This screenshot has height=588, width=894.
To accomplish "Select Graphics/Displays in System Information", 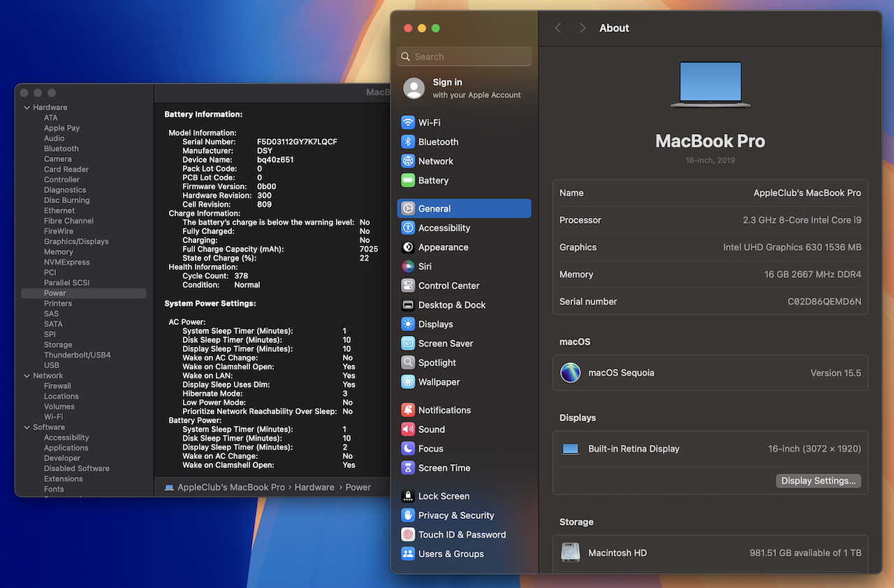I will point(76,242).
